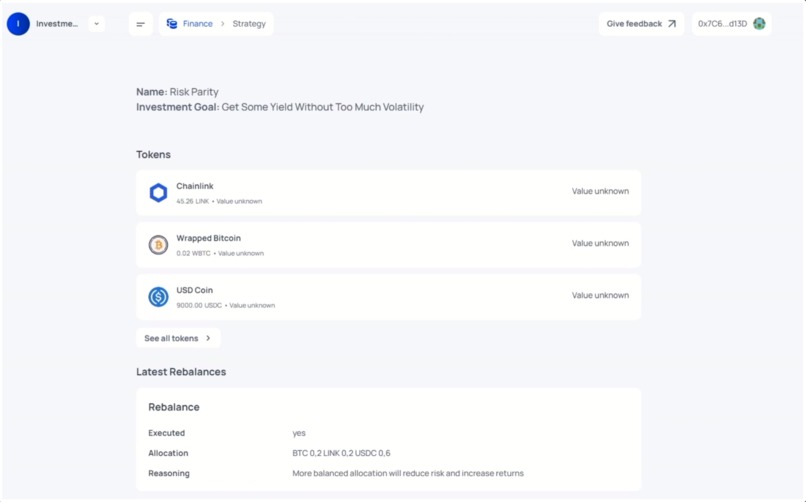The image size is (806, 502).
Task: Click the Investment Goal description text
Action: (x=323, y=107)
